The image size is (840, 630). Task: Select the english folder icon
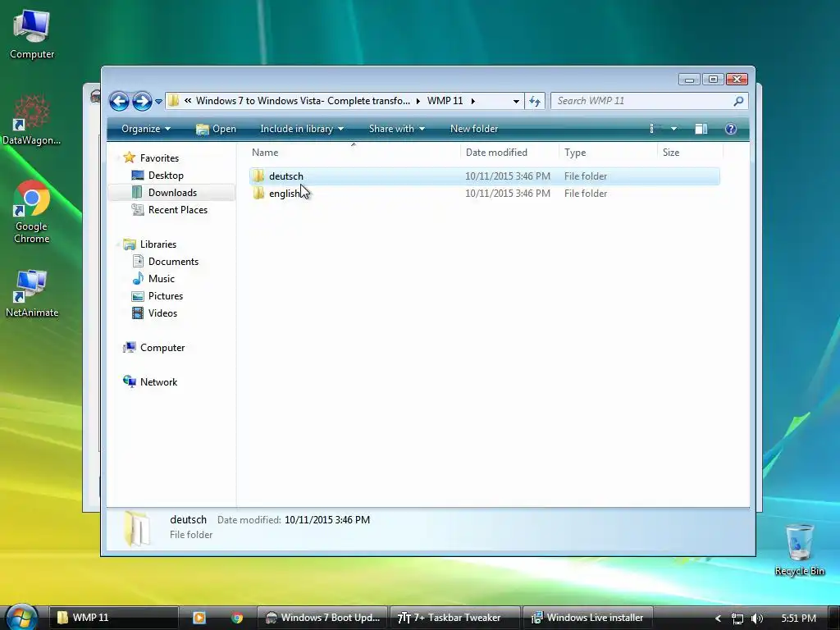click(x=258, y=193)
